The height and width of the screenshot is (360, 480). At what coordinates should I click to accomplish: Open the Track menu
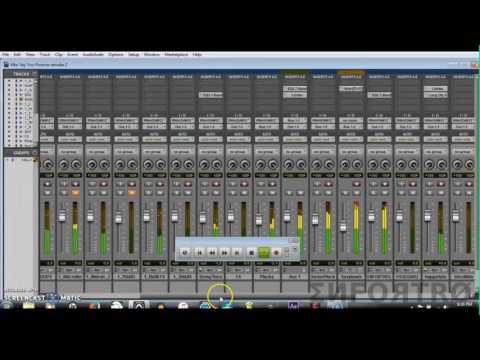point(45,54)
